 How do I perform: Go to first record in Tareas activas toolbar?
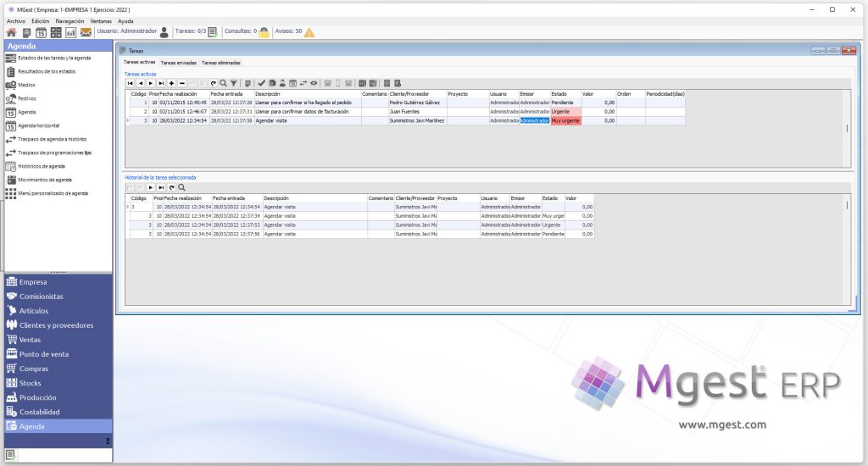click(130, 84)
